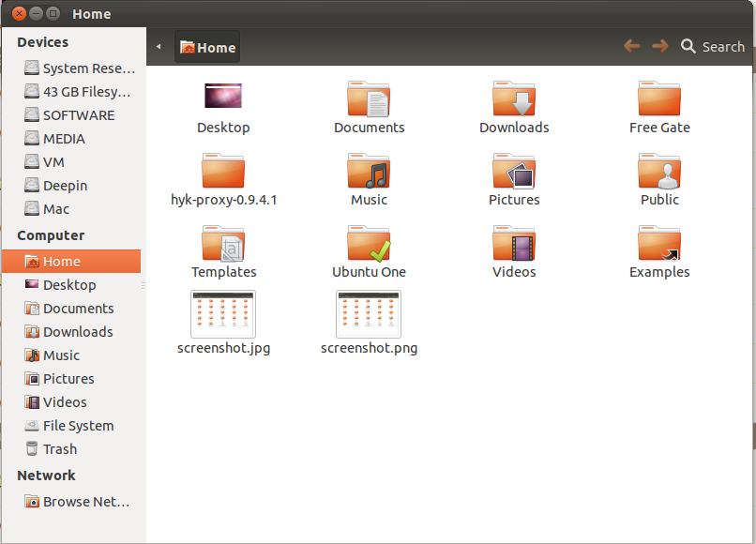Select Downloads in the sidebar
This screenshot has height=544, width=756.
[x=71, y=332]
